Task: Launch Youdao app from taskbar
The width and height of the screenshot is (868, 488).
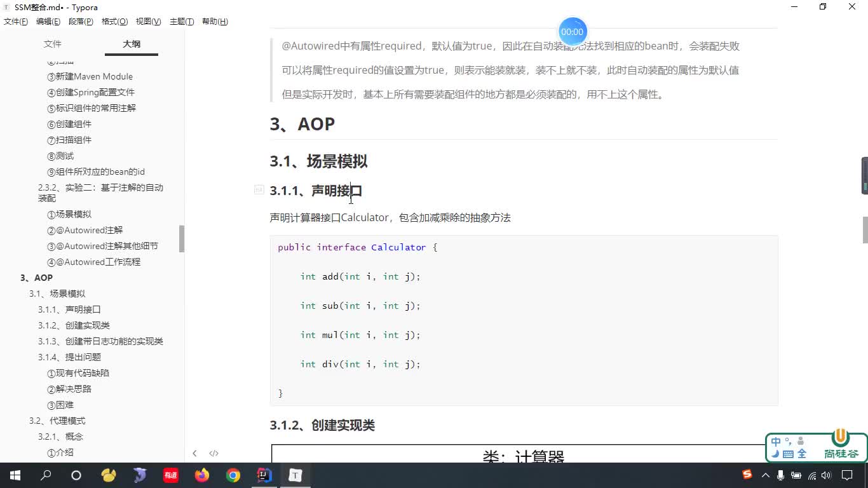Action: tap(170, 475)
